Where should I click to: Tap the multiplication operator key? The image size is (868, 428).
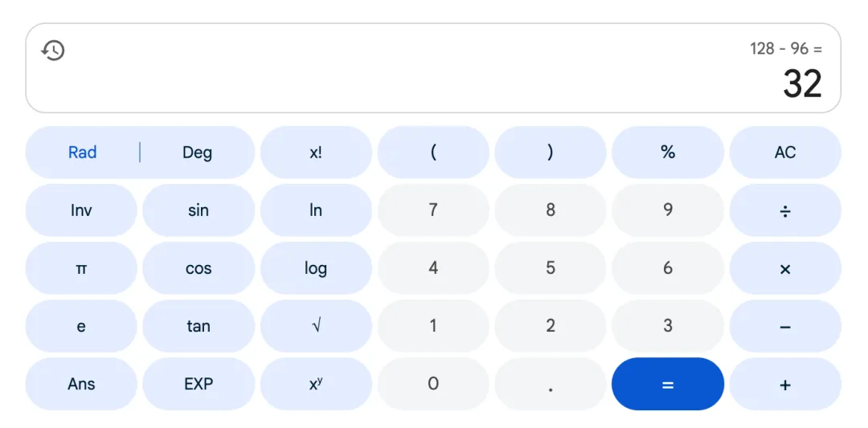[785, 268]
